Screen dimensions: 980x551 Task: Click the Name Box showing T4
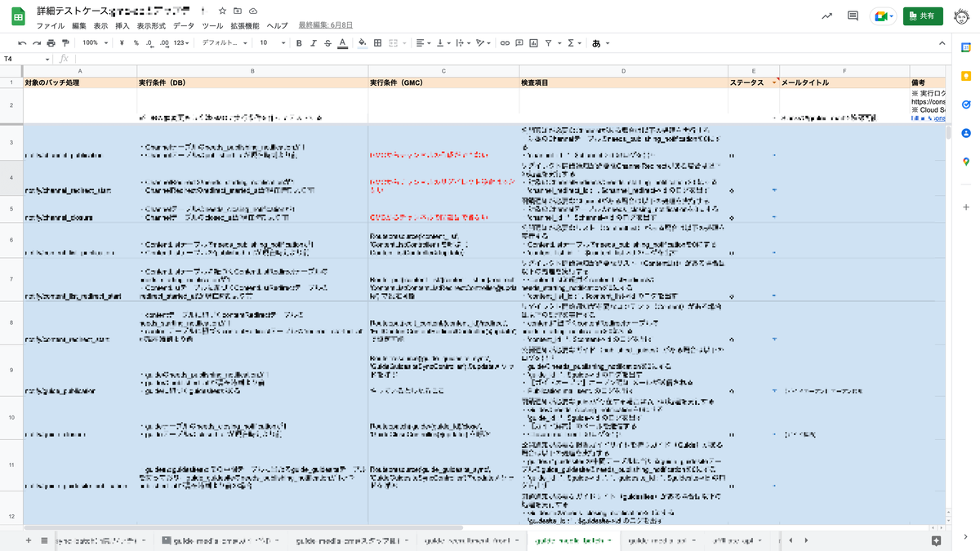click(24, 59)
